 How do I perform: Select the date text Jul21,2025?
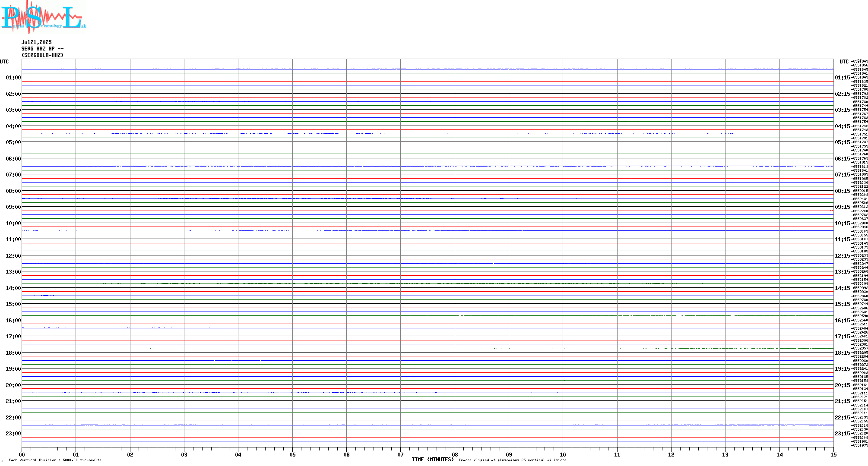(37, 42)
